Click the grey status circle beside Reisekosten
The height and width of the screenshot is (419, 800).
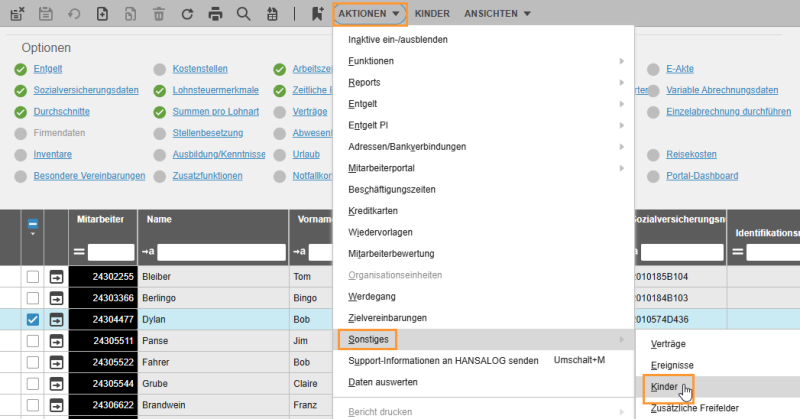(654, 155)
